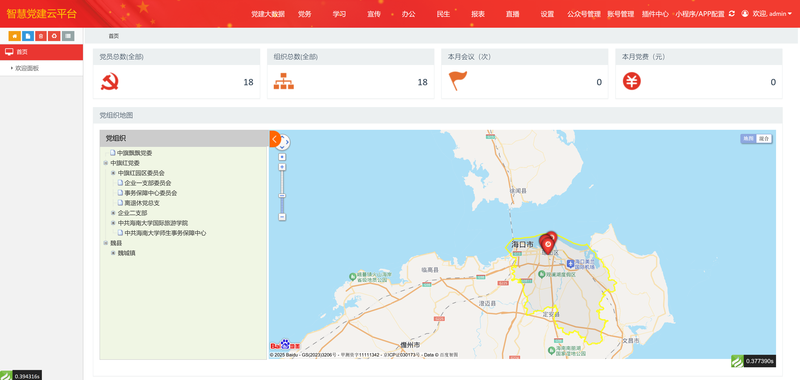The width and height of the screenshot is (800, 380).
Task: Open the 小程序/APP配置 menu
Action: point(700,14)
